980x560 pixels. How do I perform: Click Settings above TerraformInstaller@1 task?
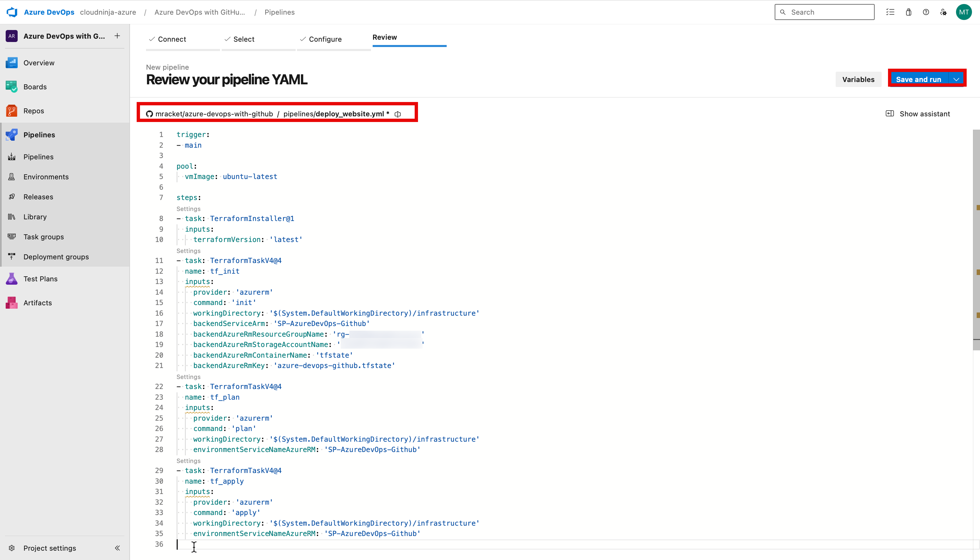pyautogui.click(x=188, y=209)
